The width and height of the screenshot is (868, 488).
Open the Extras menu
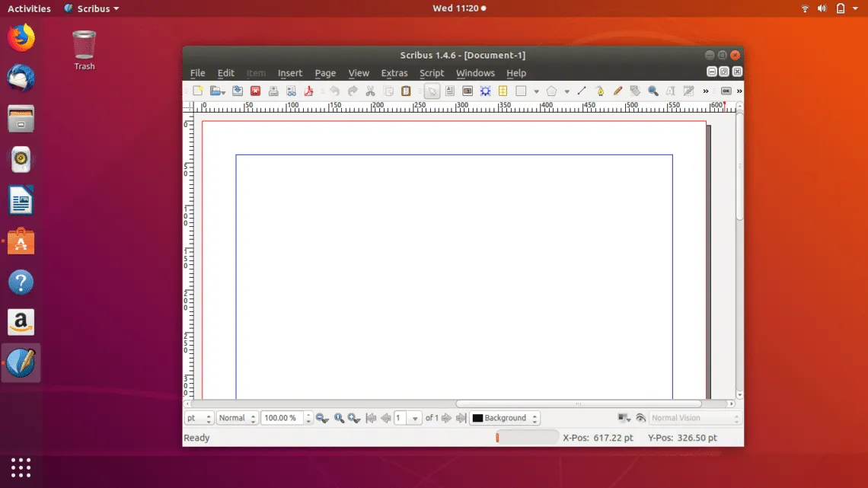point(394,73)
